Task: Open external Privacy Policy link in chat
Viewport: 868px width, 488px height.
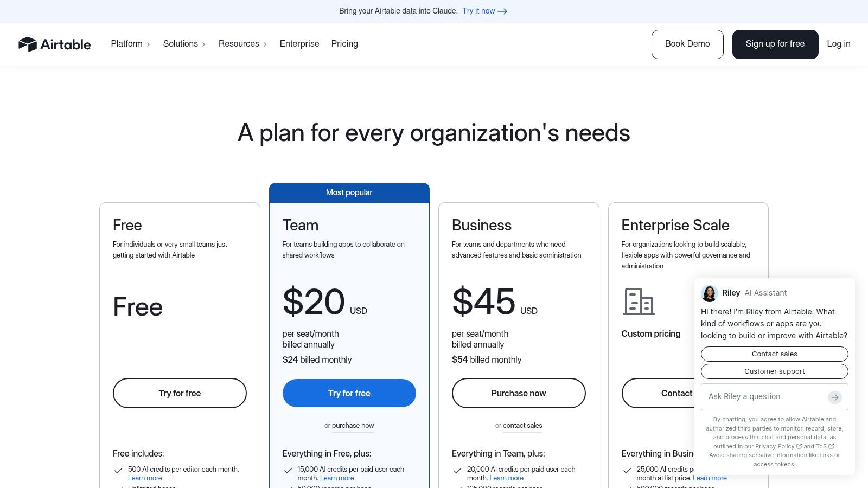Action: pyautogui.click(x=778, y=446)
